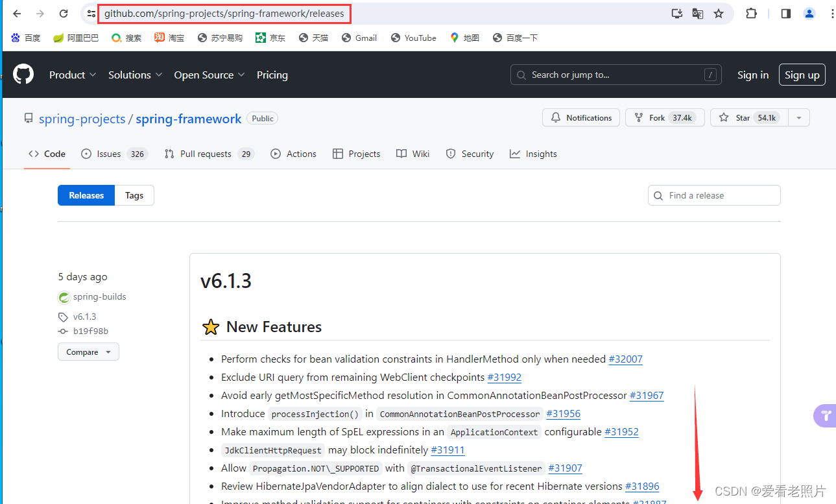Open the v6.1.3 release title
Viewport: 836px width, 504px height.
pyautogui.click(x=226, y=281)
